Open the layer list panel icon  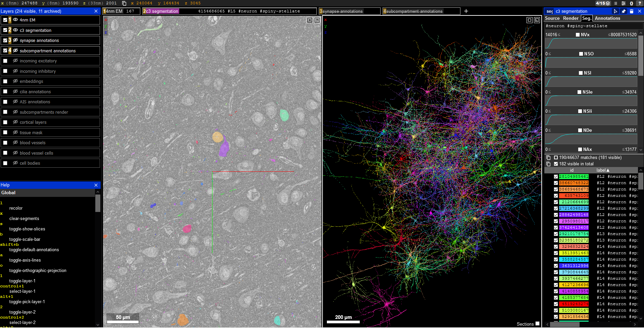[615, 3]
